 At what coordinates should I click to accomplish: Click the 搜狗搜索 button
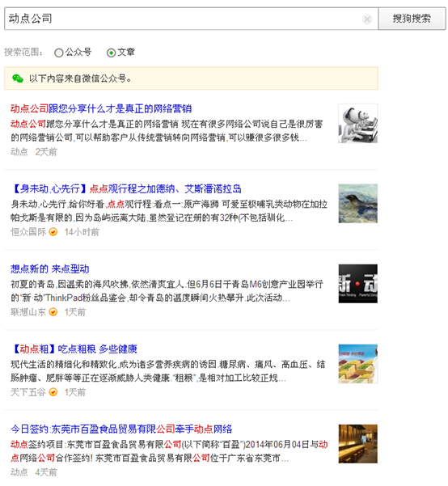click(412, 19)
